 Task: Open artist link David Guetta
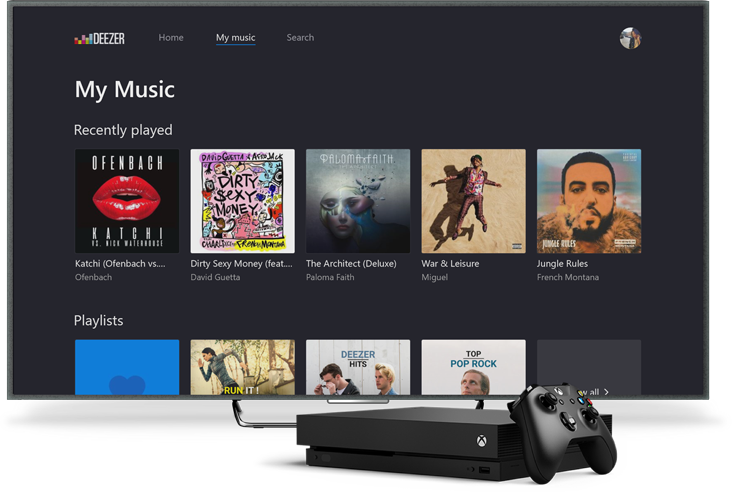[x=215, y=277]
